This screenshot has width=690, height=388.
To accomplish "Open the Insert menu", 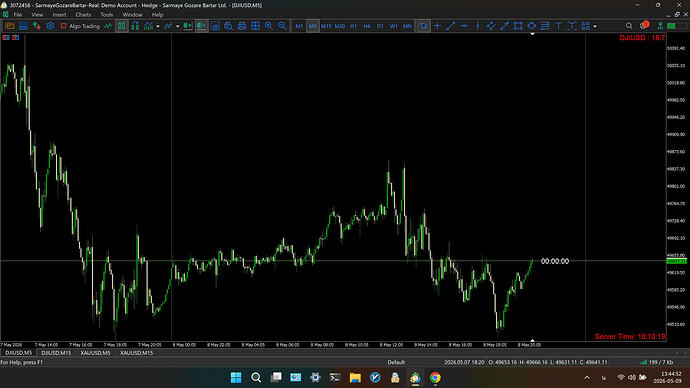I will (59, 15).
